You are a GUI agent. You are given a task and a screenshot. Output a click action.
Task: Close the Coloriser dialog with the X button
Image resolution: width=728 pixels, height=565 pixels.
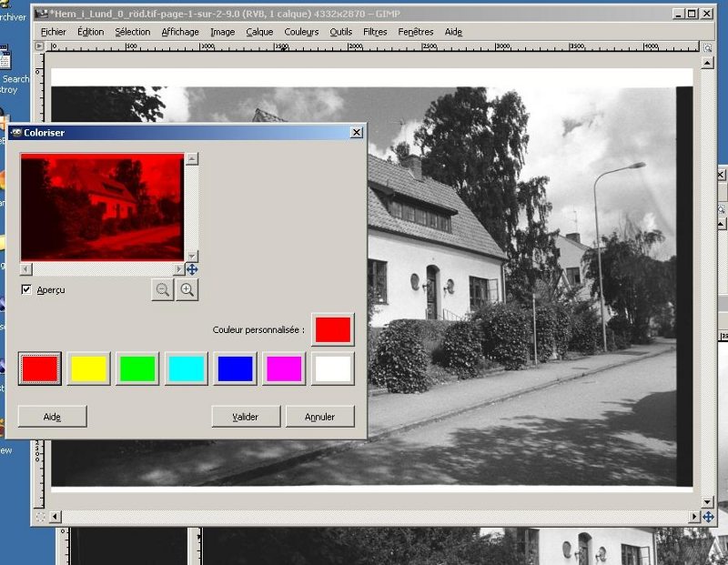tap(356, 133)
